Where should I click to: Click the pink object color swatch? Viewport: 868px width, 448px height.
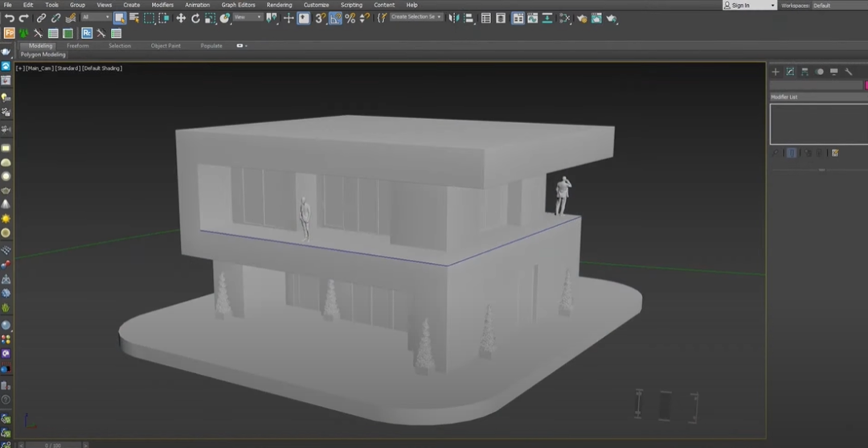(866, 84)
